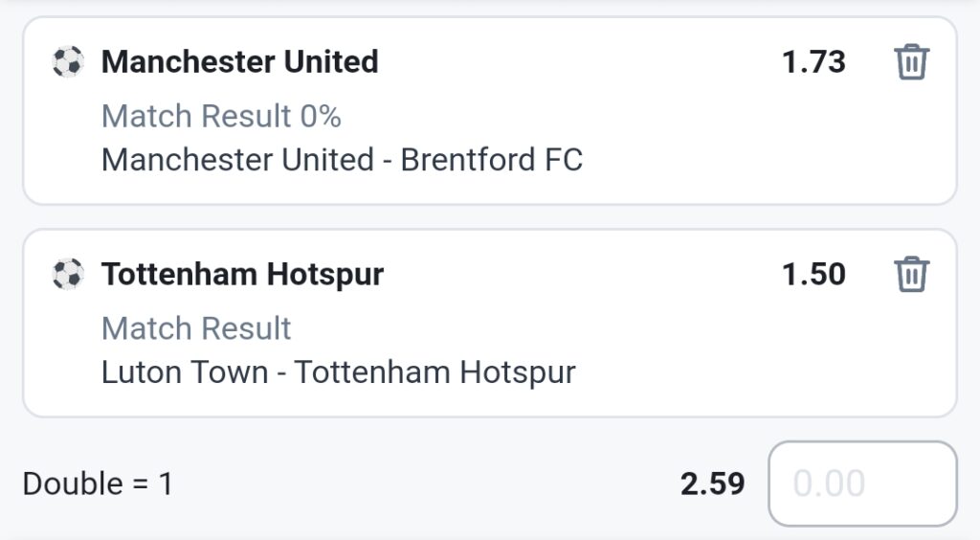Remove Tottenham Hotspur bet using trash icon
Image resolution: width=980 pixels, height=540 pixels.
(912, 275)
